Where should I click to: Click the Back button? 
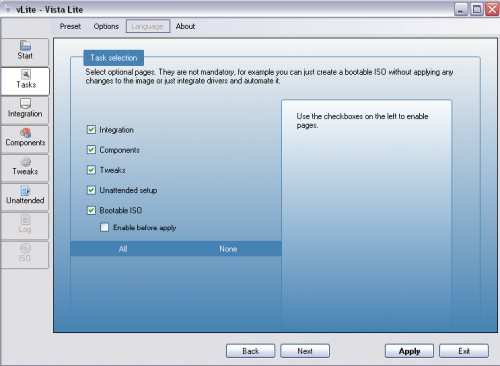coord(251,351)
